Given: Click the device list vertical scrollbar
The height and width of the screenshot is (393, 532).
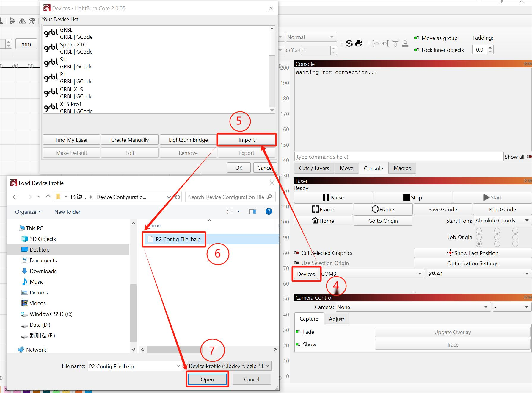Looking at the screenshot, I should [272, 69].
